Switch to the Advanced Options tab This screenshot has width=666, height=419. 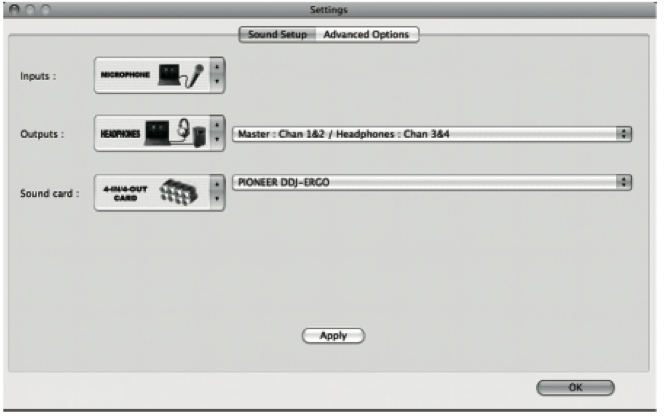coord(367,34)
